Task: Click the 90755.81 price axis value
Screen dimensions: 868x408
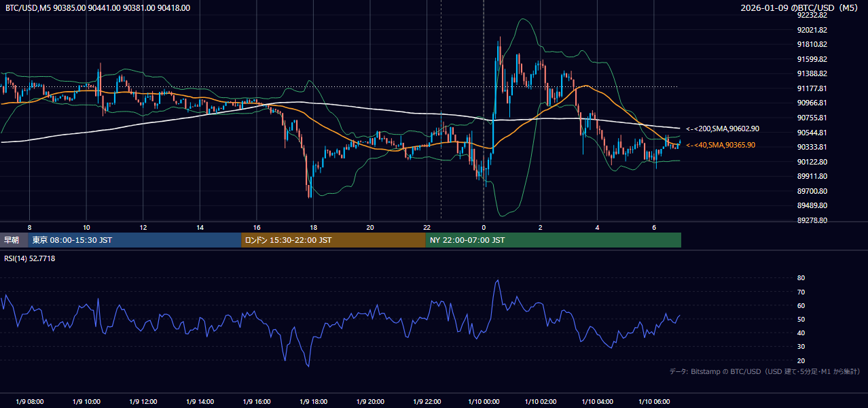Action: (812, 118)
